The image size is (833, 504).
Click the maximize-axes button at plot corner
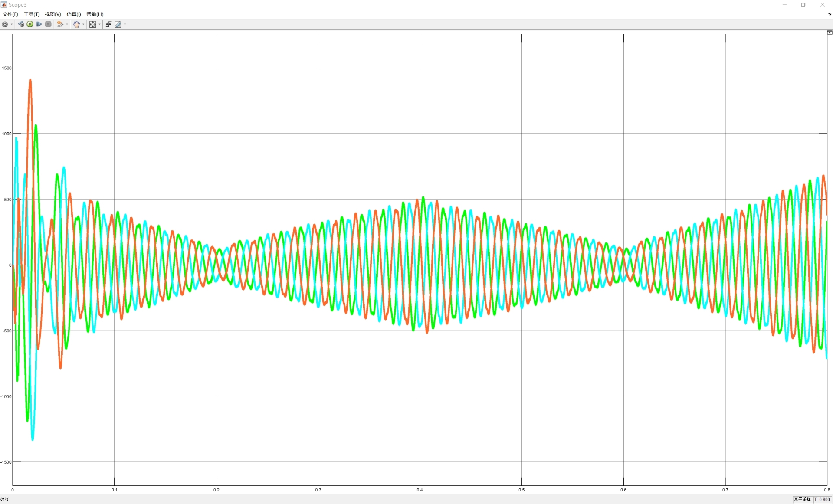(830, 33)
